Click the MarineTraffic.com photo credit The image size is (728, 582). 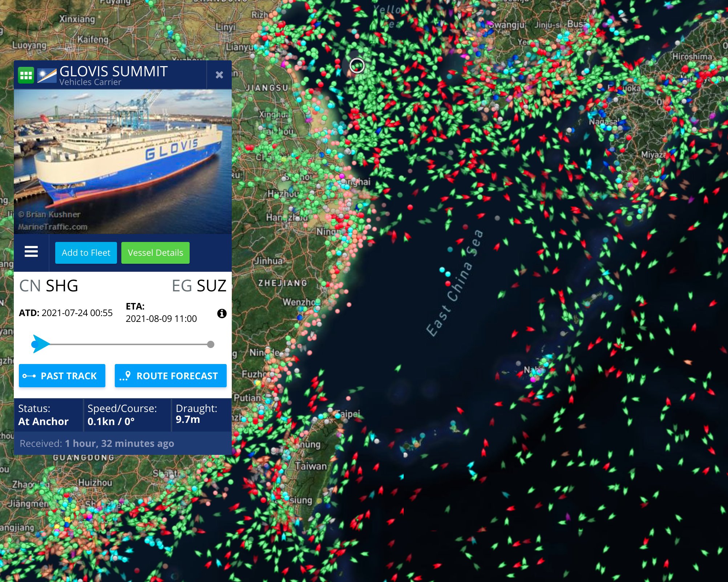coord(53,227)
